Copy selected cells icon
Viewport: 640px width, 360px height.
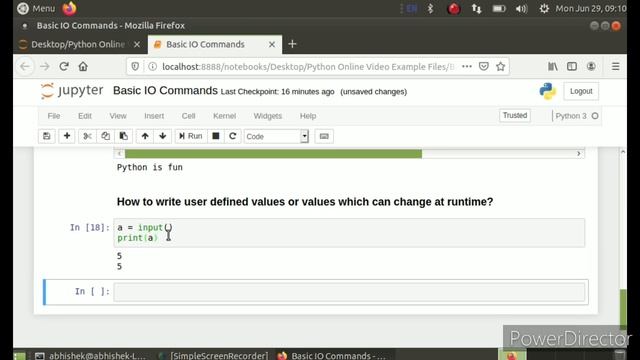click(x=105, y=136)
